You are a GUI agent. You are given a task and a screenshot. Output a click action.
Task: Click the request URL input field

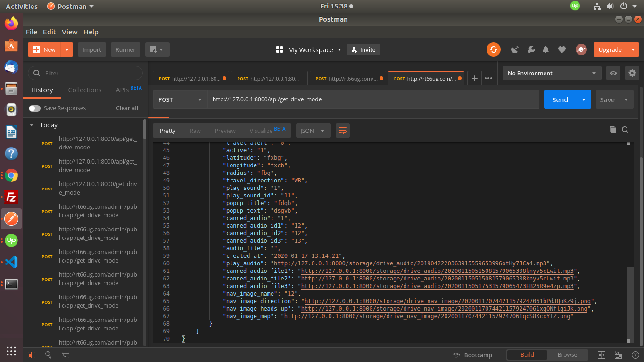(372, 99)
